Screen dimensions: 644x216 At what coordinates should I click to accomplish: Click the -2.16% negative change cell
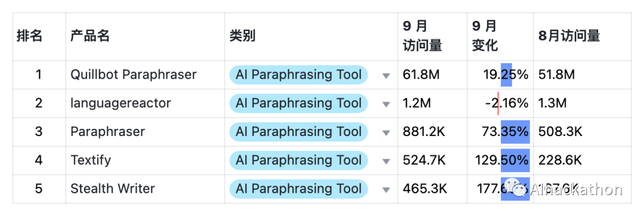[500, 103]
